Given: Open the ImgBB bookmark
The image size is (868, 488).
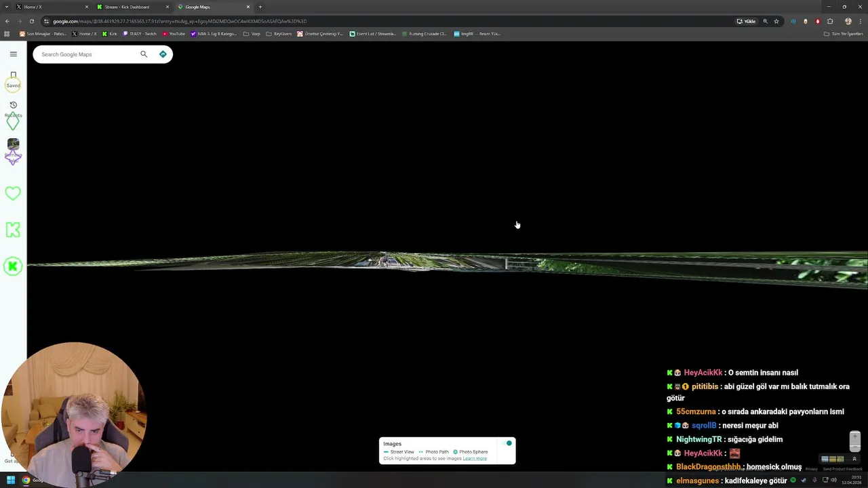Looking at the screenshot, I should 477,33.
